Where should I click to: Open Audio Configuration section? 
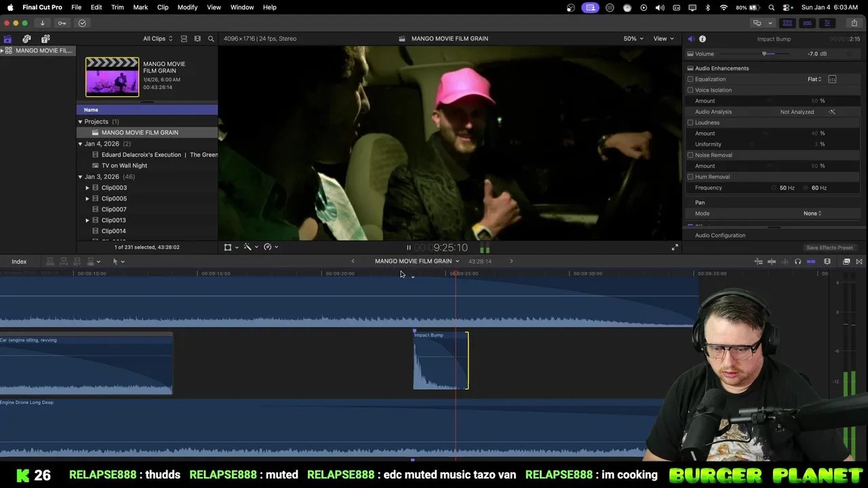720,235
